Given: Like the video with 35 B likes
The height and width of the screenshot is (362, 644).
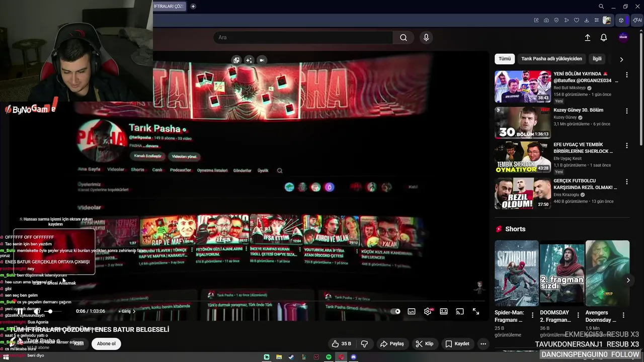Looking at the screenshot, I should pyautogui.click(x=341, y=344).
